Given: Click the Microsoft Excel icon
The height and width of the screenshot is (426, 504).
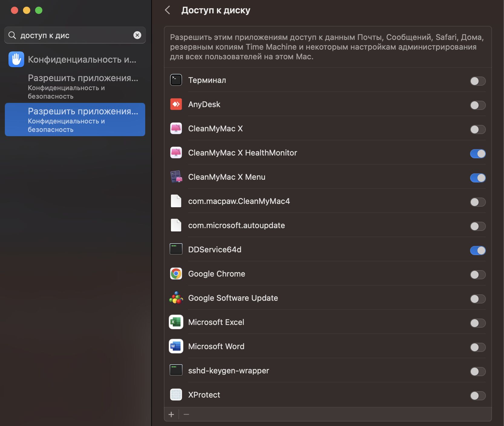Looking at the screenshot, I should point(176,322).
